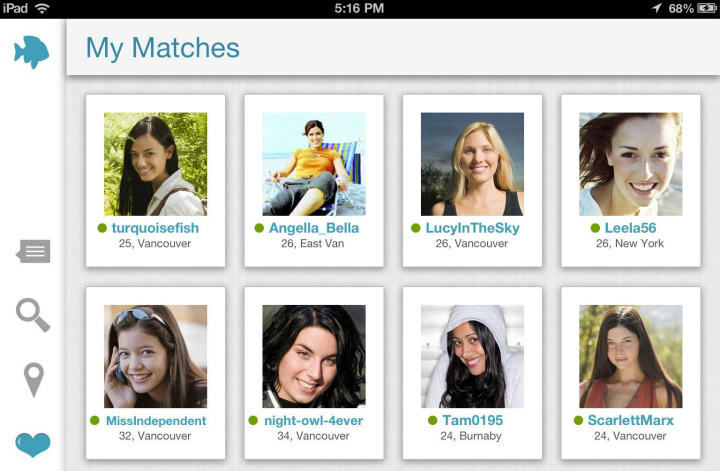
Task: Tap LucyInTheSky username
Action: click(x=472, y=228)
